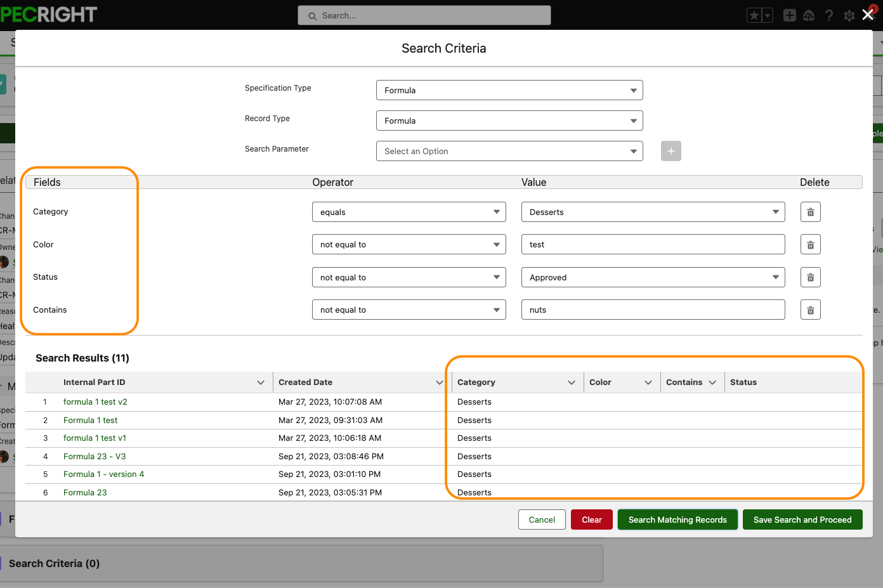The width and height of the screenshot is (883, 588).
Task: Click the Category column header
Action: (x=476, y=382)
